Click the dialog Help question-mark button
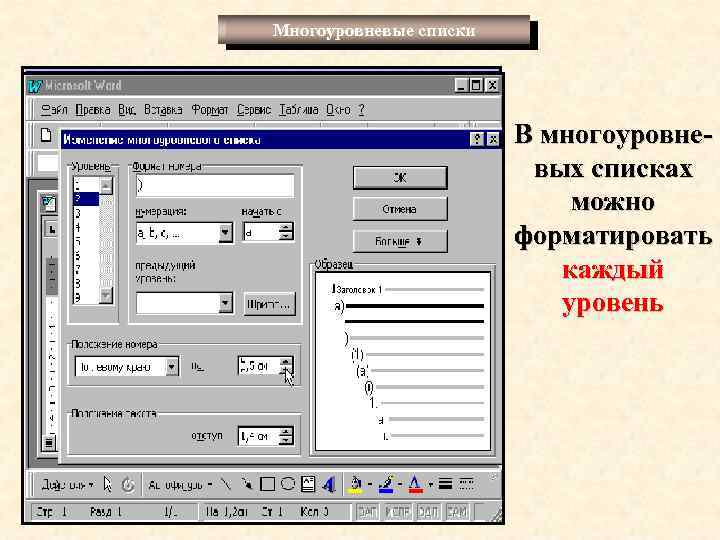The height and width of the screenshot is (540, 720). 478,139
